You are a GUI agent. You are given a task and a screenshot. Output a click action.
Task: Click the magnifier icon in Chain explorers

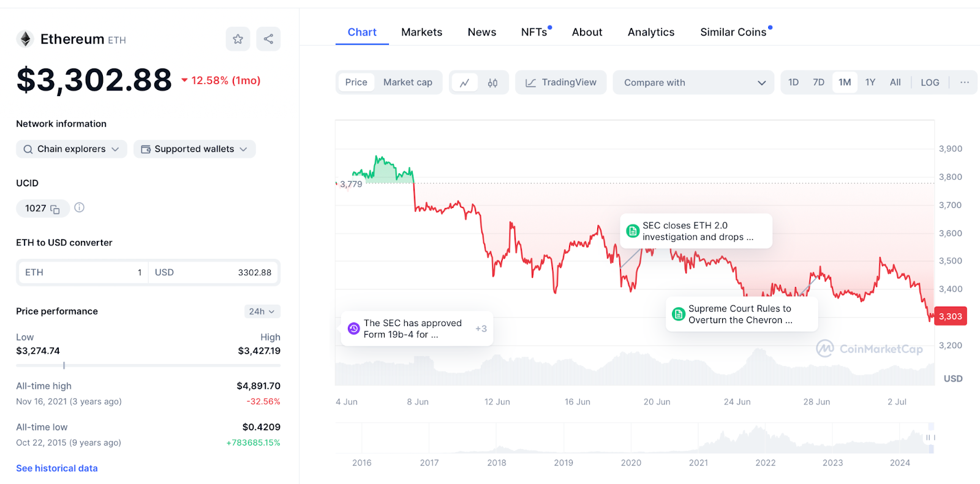(x=28, y=149)
